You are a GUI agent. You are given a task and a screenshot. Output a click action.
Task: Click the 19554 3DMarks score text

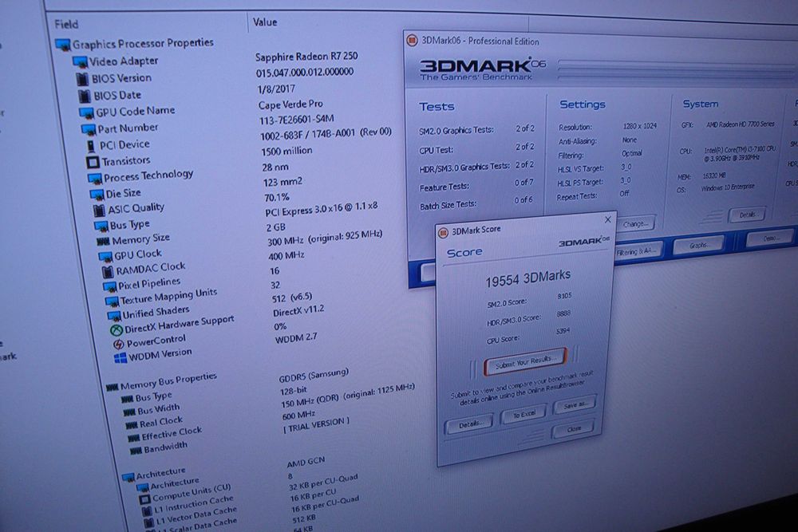(527, 278)
